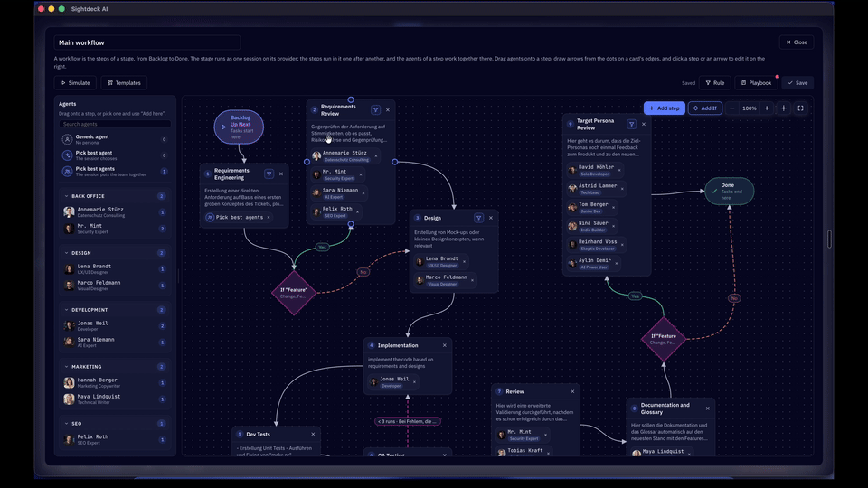Close the Main workflow editor
The image size is (868, 488).
pyautogui.click(x=797, y=42)
